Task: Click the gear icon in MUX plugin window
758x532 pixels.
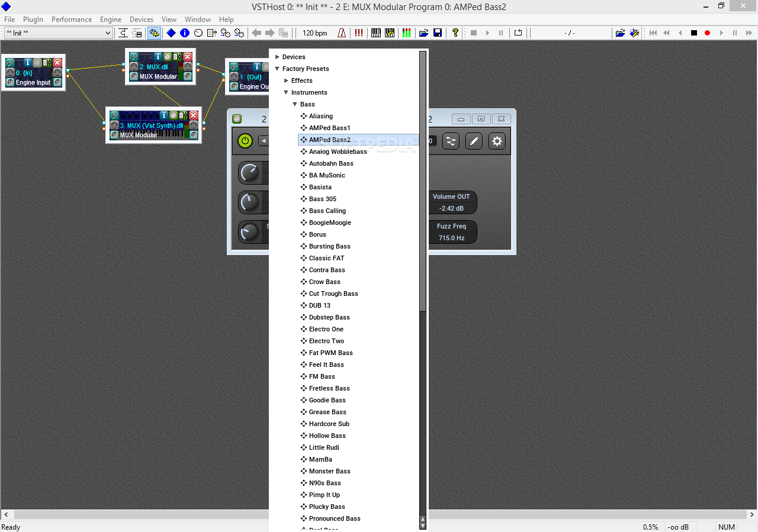Action: pos(497,141)
